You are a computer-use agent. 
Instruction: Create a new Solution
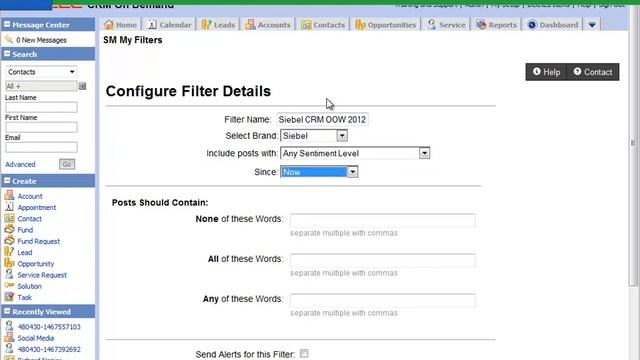(x=29, y=286)
